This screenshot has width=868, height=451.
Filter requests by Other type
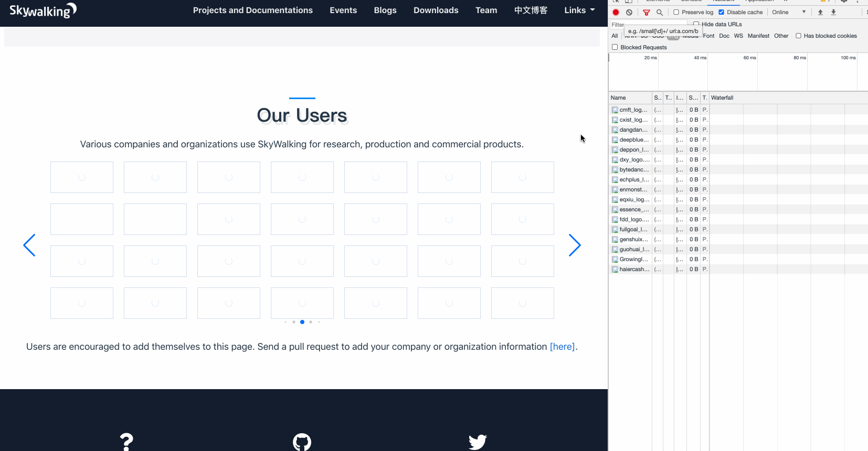(781, 36)
